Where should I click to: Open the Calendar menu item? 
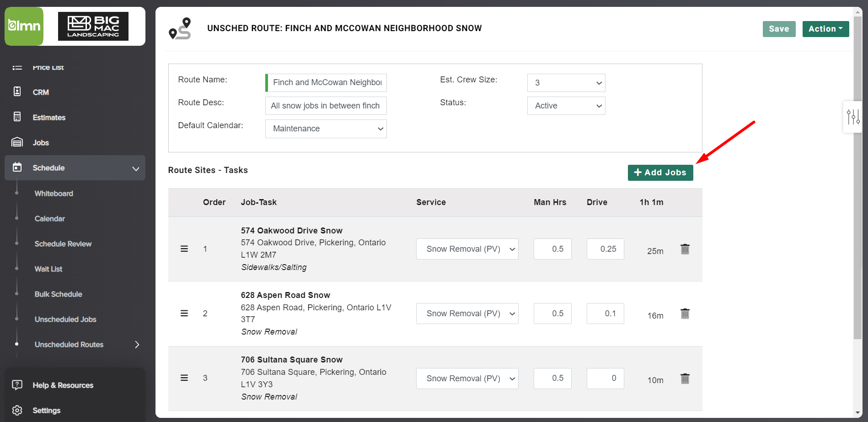[50, 219]
